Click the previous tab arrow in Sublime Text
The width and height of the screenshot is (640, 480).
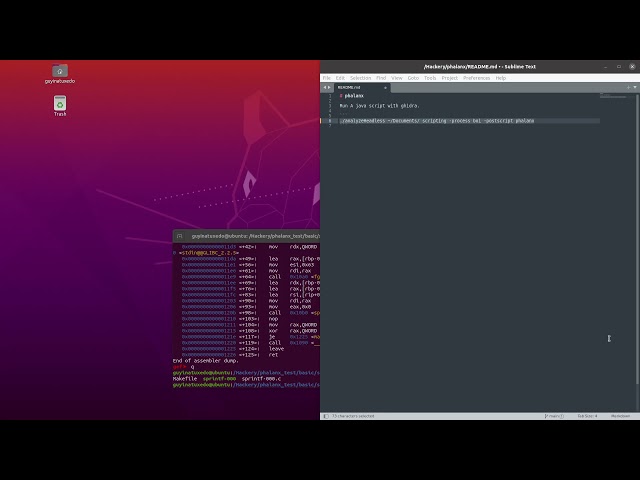coord(325,87)
